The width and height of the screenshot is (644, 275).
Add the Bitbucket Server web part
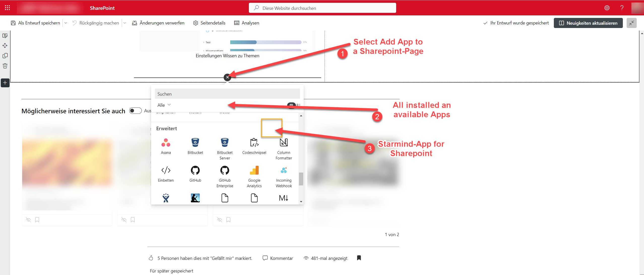point(225,149)
